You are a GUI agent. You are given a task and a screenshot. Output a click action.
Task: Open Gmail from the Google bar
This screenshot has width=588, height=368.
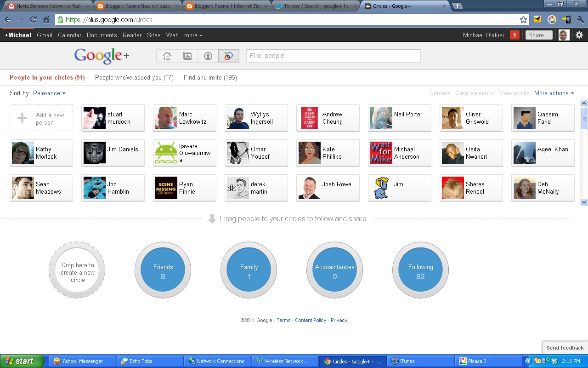coord(45,35)
